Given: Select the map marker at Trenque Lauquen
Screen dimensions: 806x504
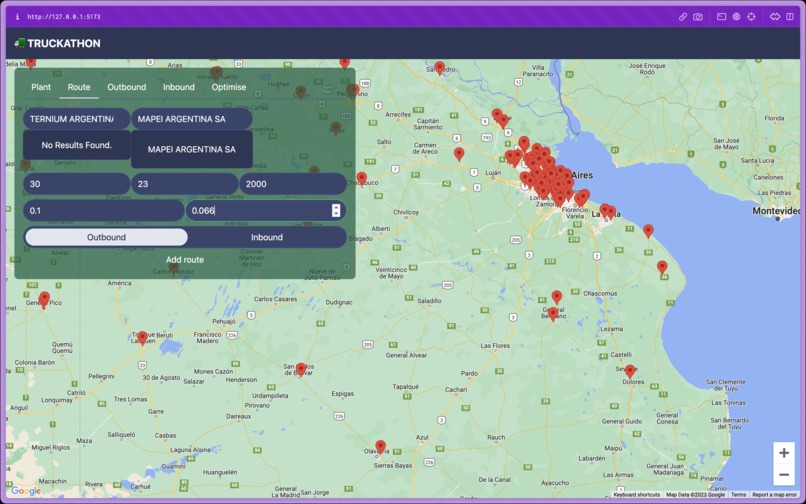Looking at the screenshot, I should 142,338.
